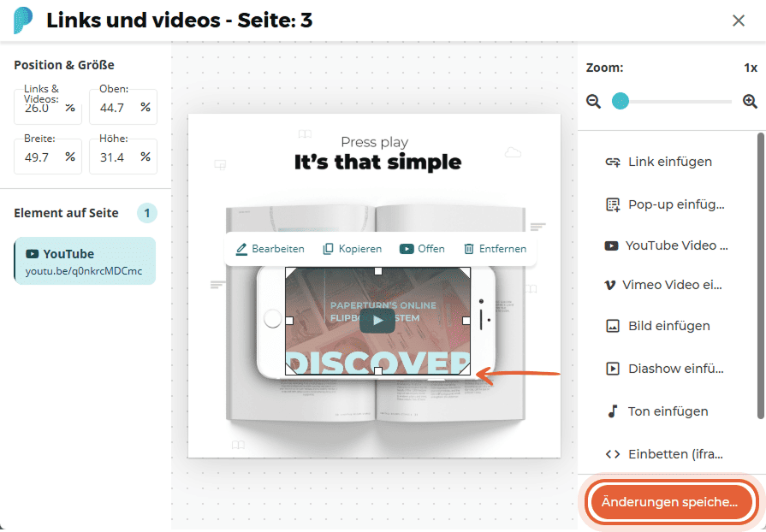Screen dimensions: 766x532
Task: Click Kopieren in the element toolbar
Action: point(353,249)
